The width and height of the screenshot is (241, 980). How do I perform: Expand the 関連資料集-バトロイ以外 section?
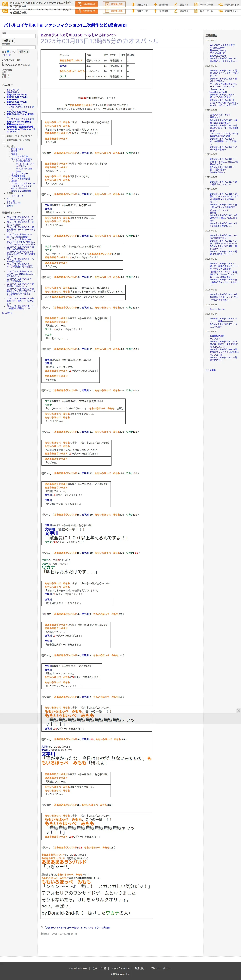pos(4,141)
